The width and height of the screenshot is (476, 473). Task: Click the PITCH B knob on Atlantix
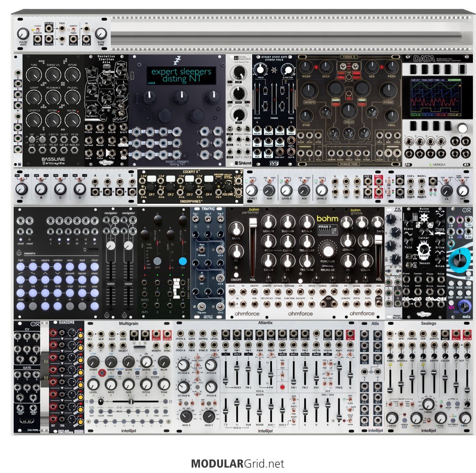[210, 387]
